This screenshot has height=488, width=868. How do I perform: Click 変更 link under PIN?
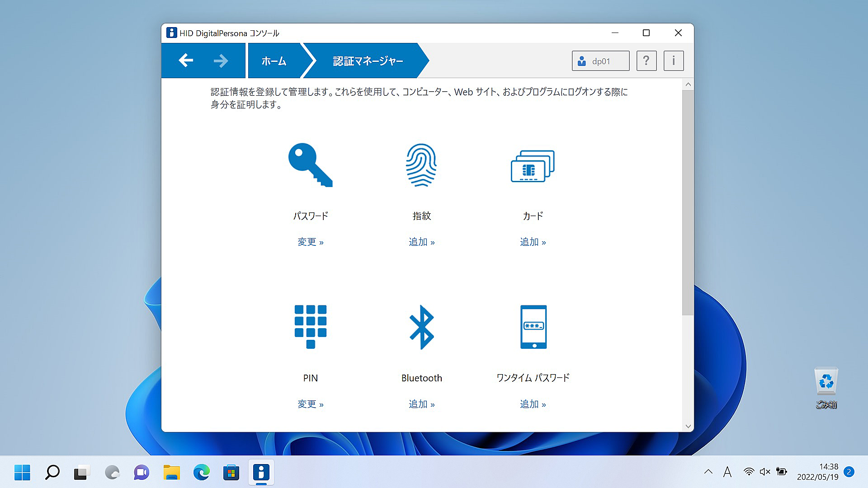(310, 404)
